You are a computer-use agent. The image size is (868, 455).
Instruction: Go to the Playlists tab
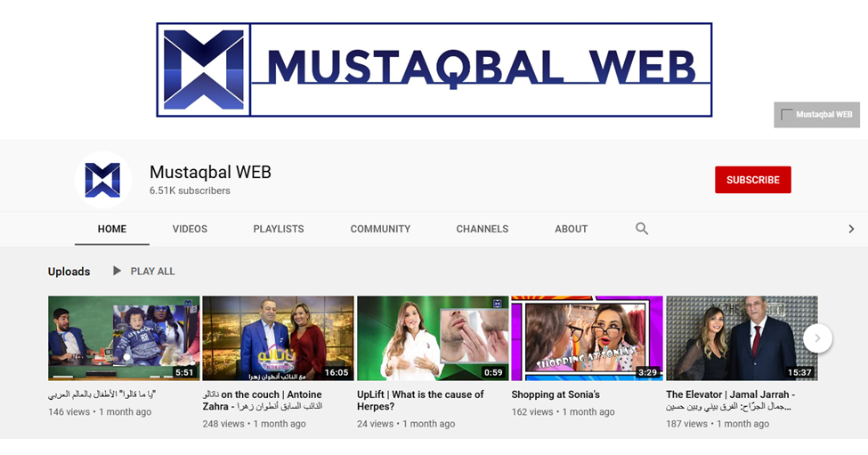click(x=279, y=229)
